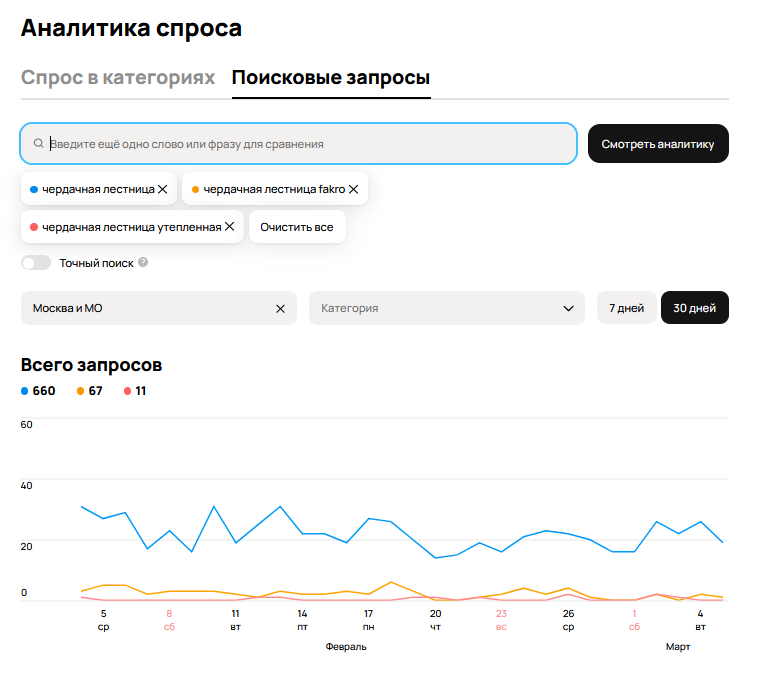Open the 'Точный поиск' help tooltip icon
This screenshot has height=683, width=763.
[x=143, y=263]
